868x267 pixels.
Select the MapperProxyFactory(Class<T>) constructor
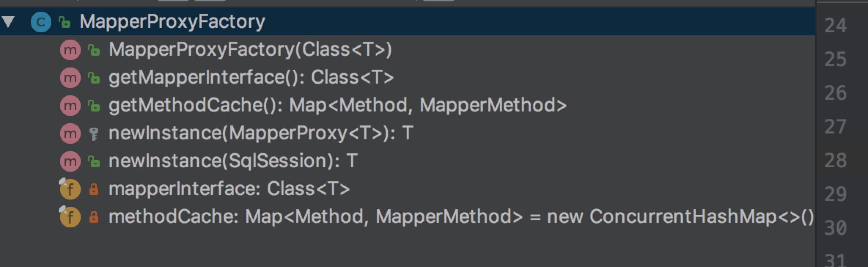click(250, 50)
